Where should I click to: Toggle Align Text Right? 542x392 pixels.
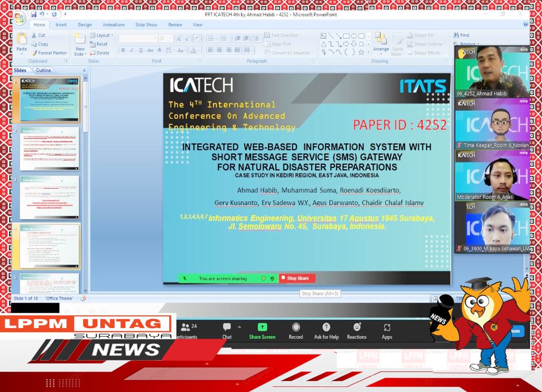(229, 50)
